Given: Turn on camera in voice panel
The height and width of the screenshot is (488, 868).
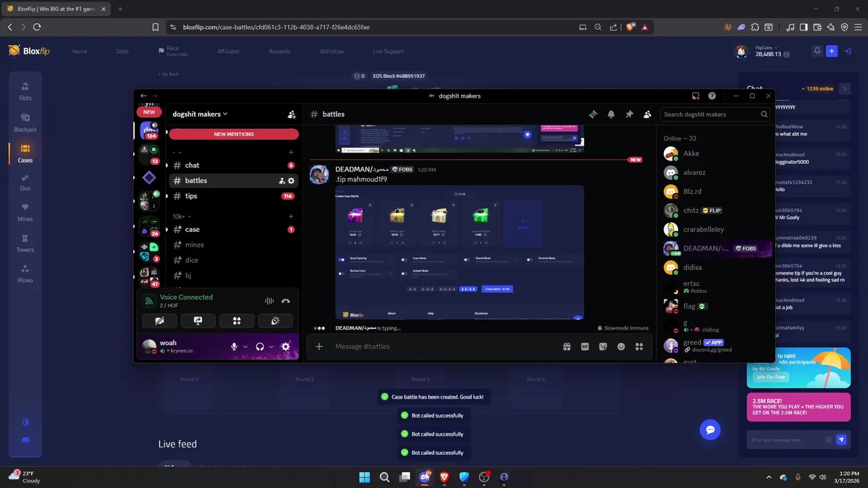Looking at the screenshot, I should (x=159, y=321).
